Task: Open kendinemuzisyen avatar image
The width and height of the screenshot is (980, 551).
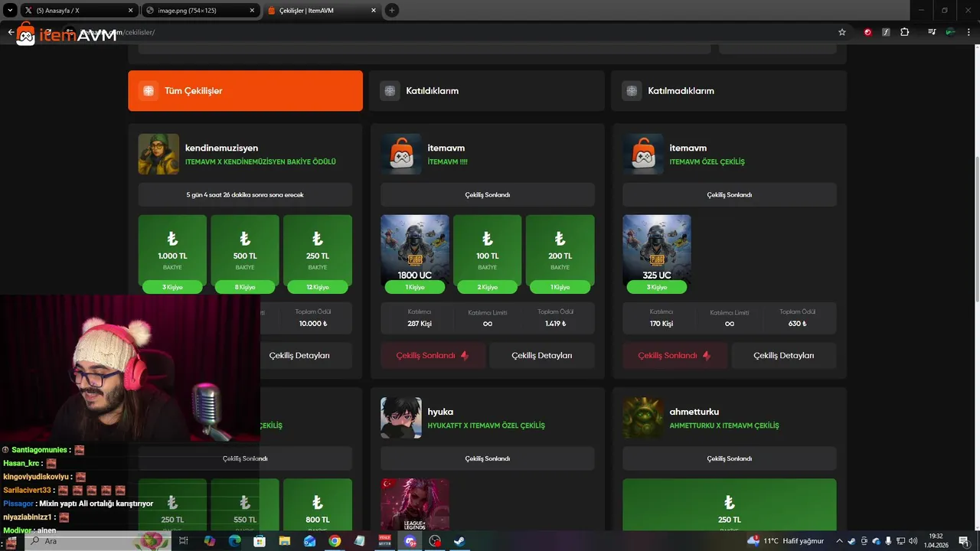Action: 158,154
